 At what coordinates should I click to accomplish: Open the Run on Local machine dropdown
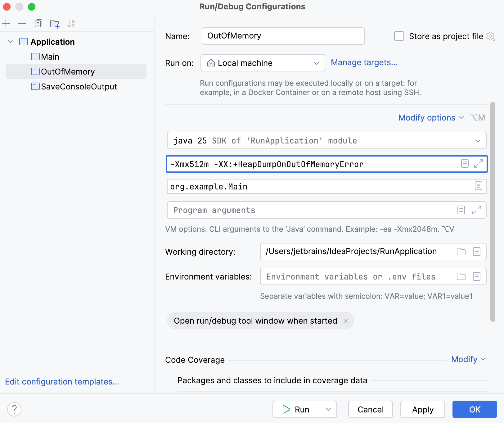[263, 63]
